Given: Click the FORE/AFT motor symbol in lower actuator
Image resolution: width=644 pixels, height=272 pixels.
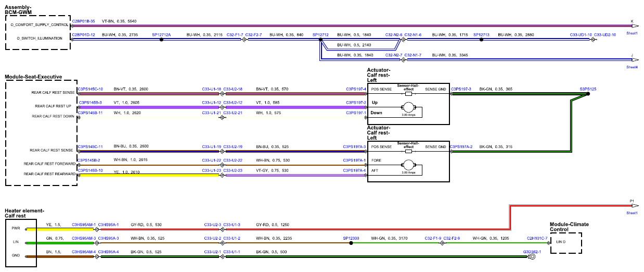Looking at the screenshot, I should click(408, 164).
